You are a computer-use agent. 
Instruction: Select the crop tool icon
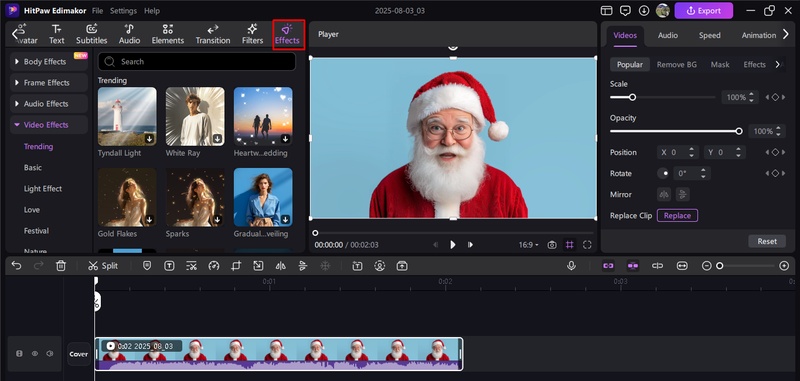(236, 266)
